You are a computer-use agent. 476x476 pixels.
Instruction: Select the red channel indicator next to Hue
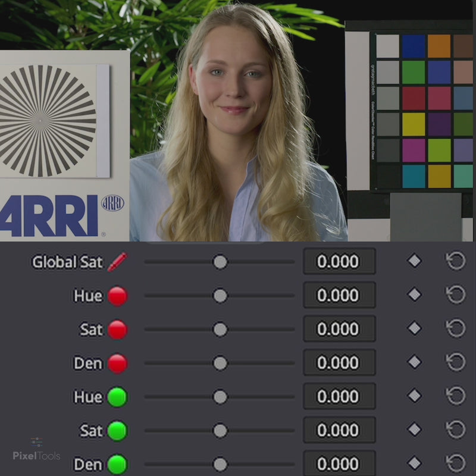(117, 295)
